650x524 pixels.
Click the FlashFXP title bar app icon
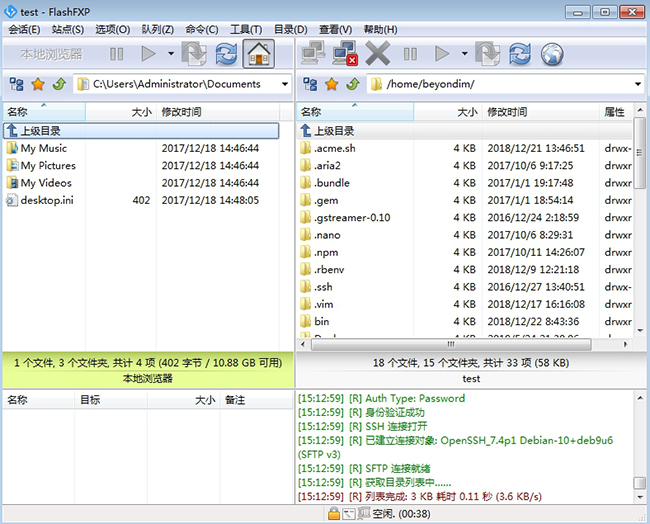coord(10,12)
